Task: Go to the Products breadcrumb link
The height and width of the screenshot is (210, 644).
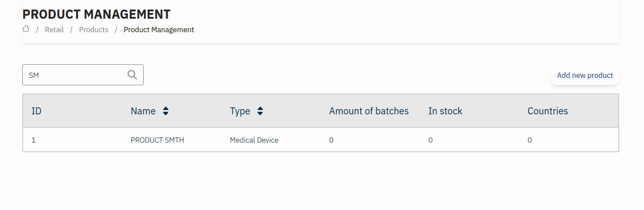Action: pos(94,30)
